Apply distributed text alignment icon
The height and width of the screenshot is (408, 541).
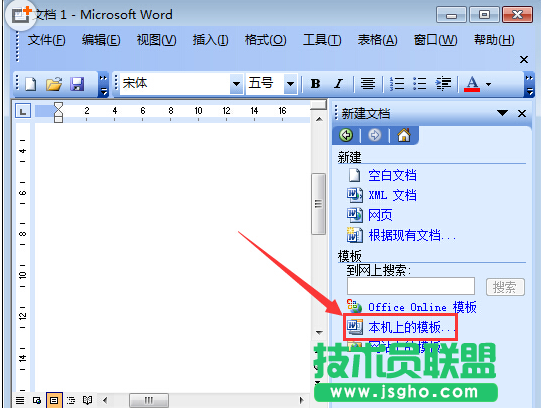click(x=368, y=84)
